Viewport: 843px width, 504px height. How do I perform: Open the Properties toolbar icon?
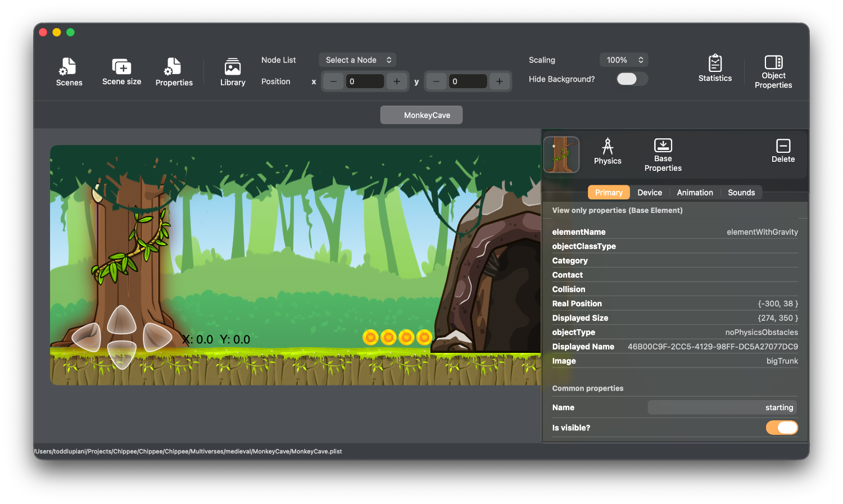click(x=174, y=72)
